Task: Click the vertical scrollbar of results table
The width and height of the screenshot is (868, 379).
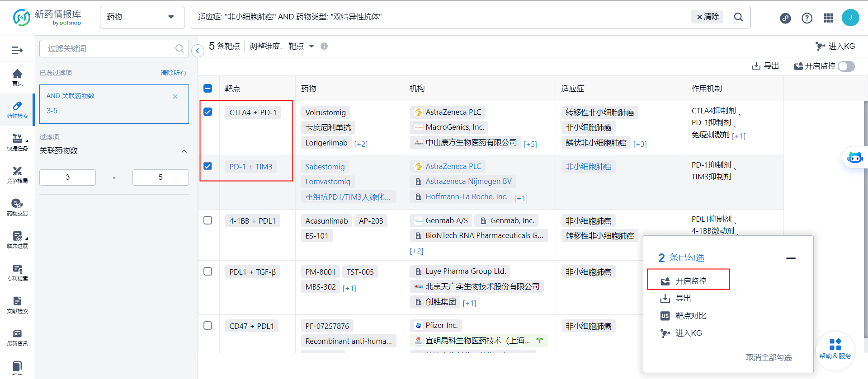Action: tap(865, 219)
